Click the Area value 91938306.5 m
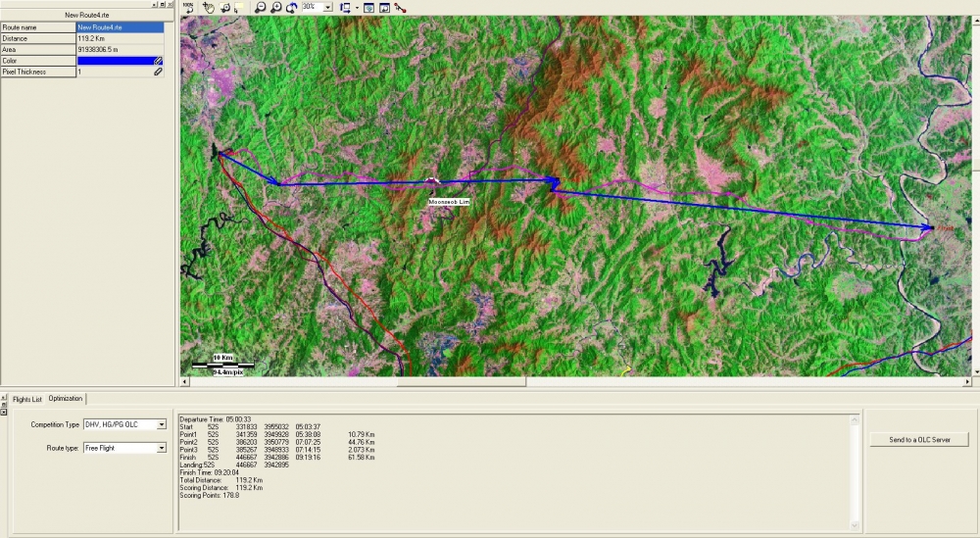The image size is (980, 538). (x=120, y=49)
